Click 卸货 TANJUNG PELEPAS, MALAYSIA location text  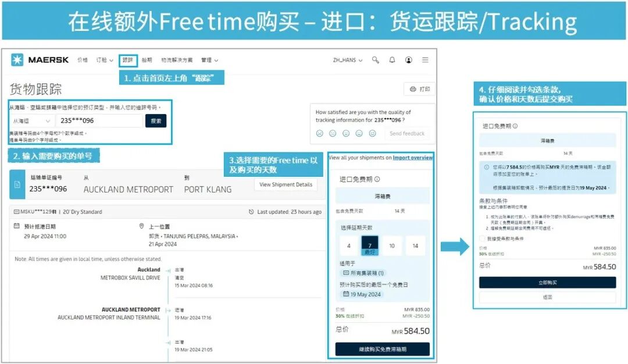(194, 236)
